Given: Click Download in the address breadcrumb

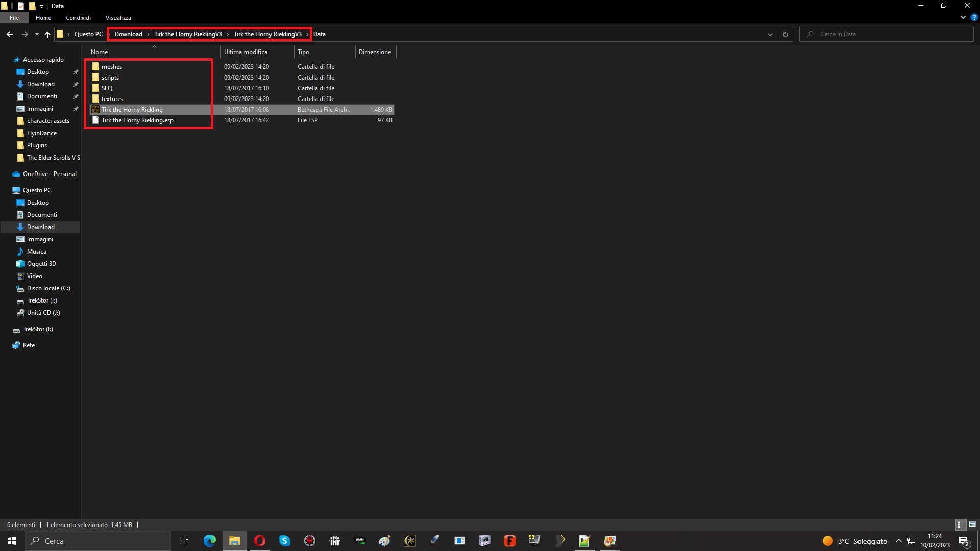Looking at the screenshot, I should 128,34.
